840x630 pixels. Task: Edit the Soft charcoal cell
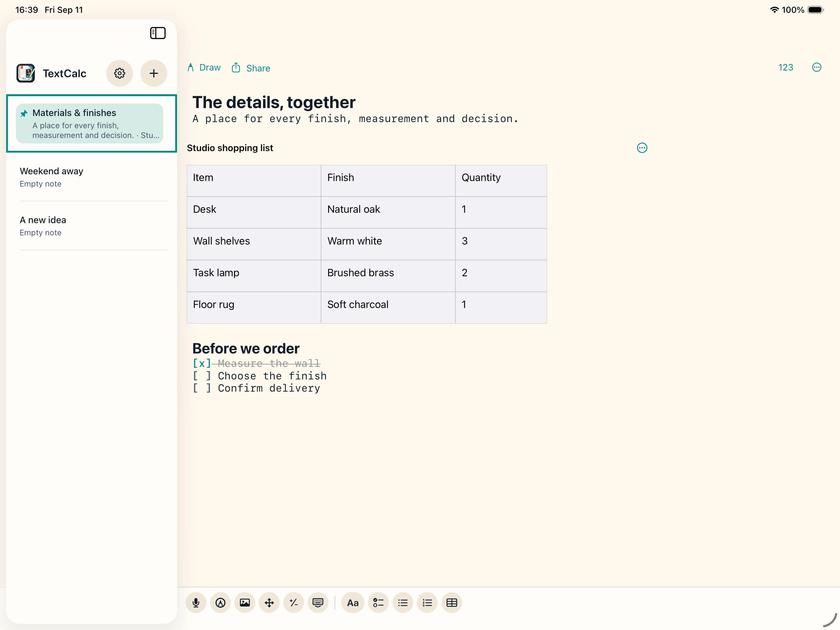[x=388, y=308]
